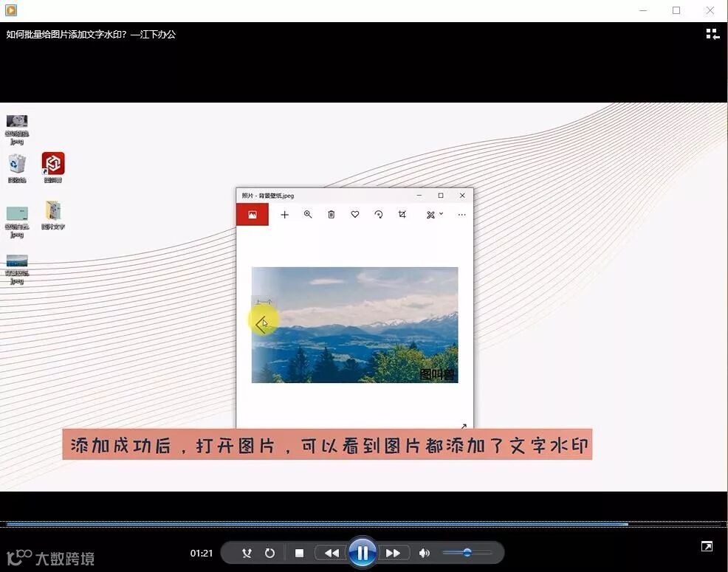View the video in full screen
The height and width of the screenshot is (572, 728).
click(707, 546)
